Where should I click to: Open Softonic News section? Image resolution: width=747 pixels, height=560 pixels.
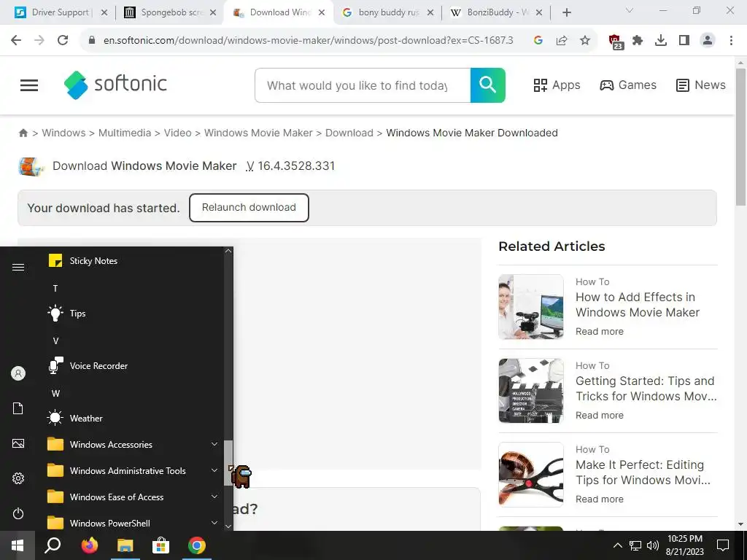(x=701, y=85)
